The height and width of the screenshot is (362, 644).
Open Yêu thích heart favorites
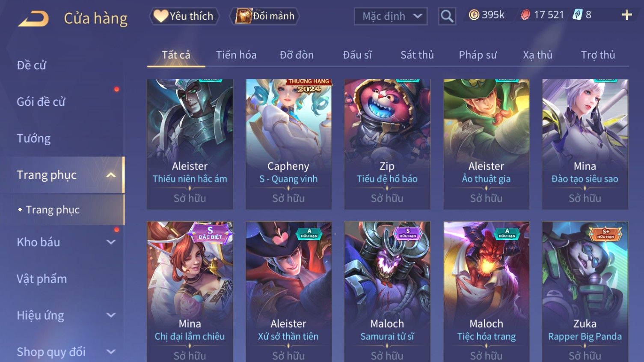(184, 16)
